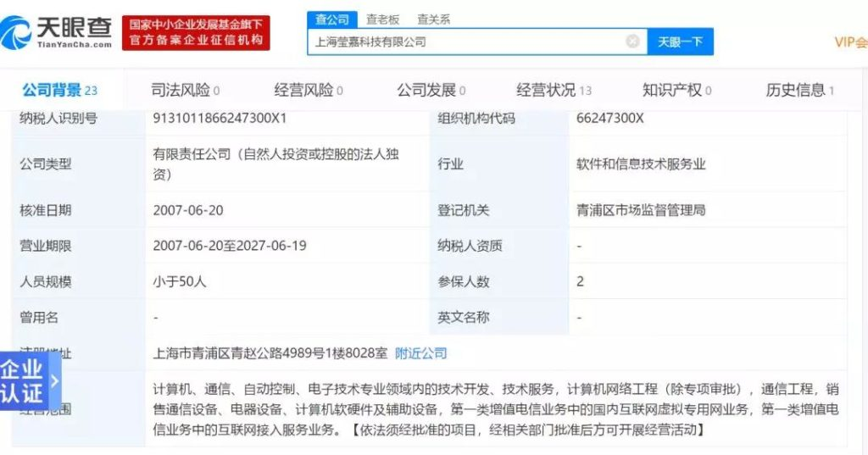This screenshot has height=455, width=868.
Task: Click the 行业 label
Action: (450, 164)
